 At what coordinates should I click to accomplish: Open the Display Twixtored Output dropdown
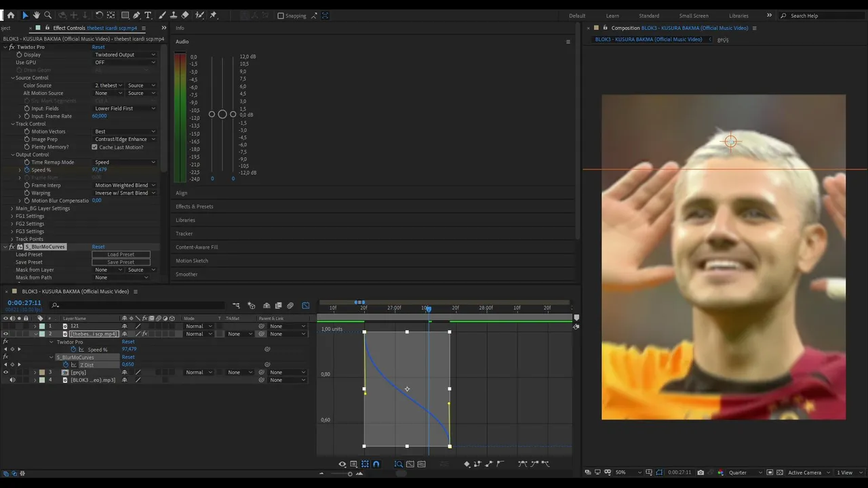125,55
